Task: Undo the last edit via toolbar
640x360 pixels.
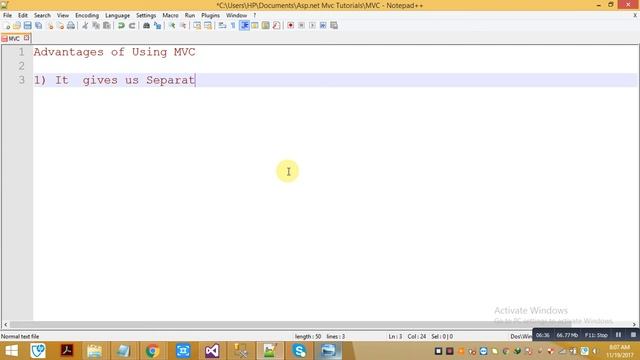Action: tap(121, 25)
